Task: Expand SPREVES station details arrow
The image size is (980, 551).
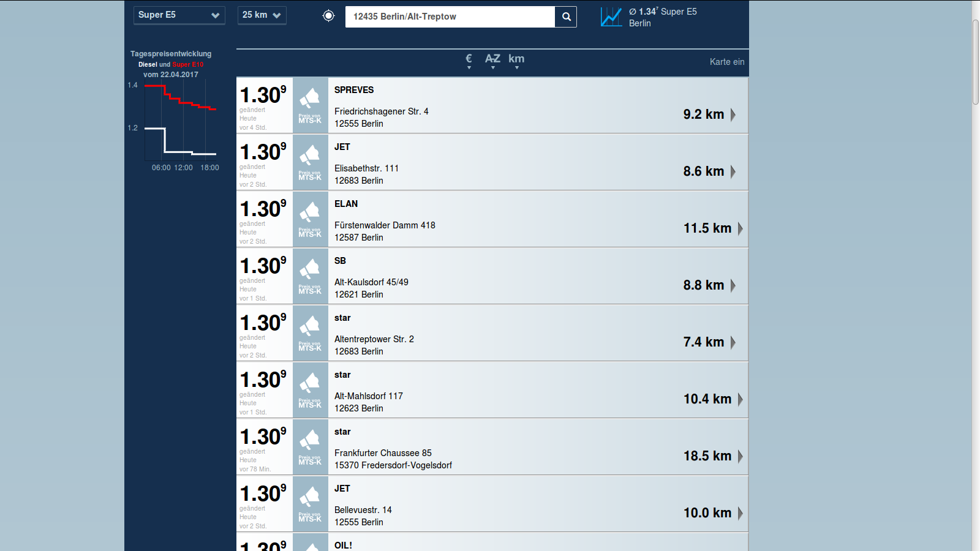Action: [733, 114]
